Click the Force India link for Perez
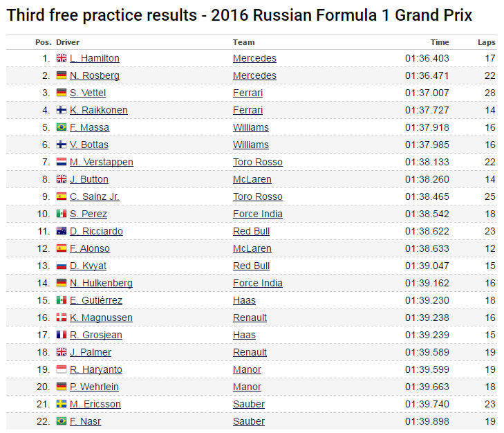The width and height of the screenshot is (504, 433). (257, 214)
